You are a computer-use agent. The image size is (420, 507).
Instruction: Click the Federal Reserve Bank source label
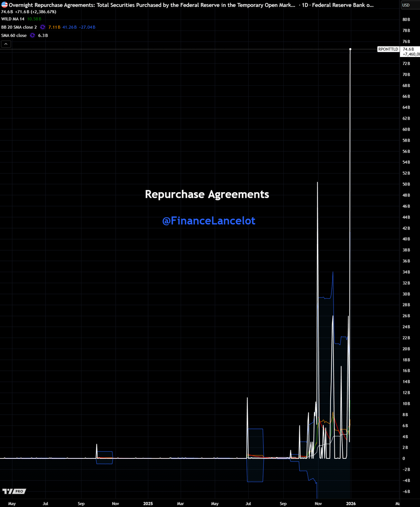[343, 5]
